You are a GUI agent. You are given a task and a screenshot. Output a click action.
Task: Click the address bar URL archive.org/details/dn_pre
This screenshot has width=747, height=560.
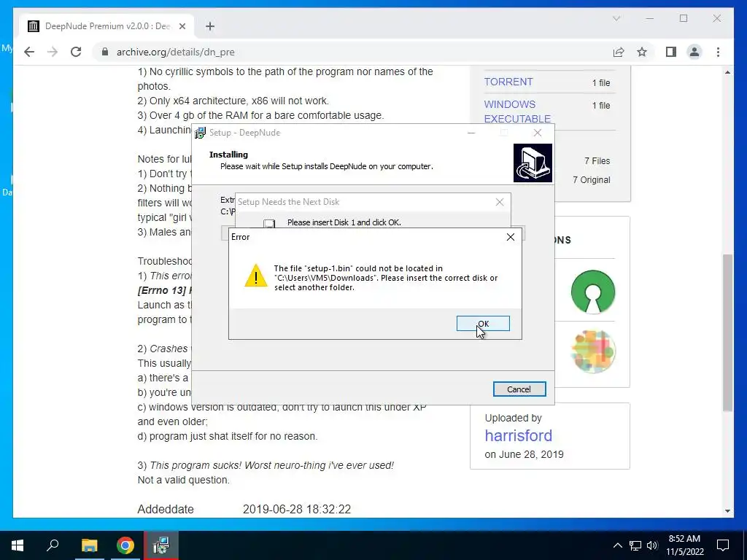tap(175, 52)
